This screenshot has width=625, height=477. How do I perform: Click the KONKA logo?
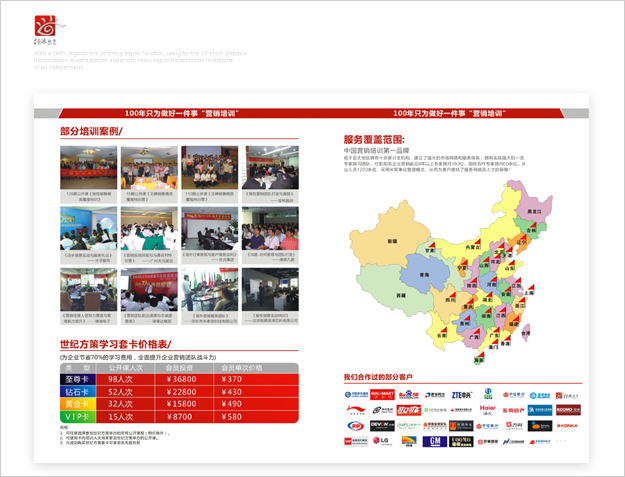pyautogui.click(x=567, y=425)
